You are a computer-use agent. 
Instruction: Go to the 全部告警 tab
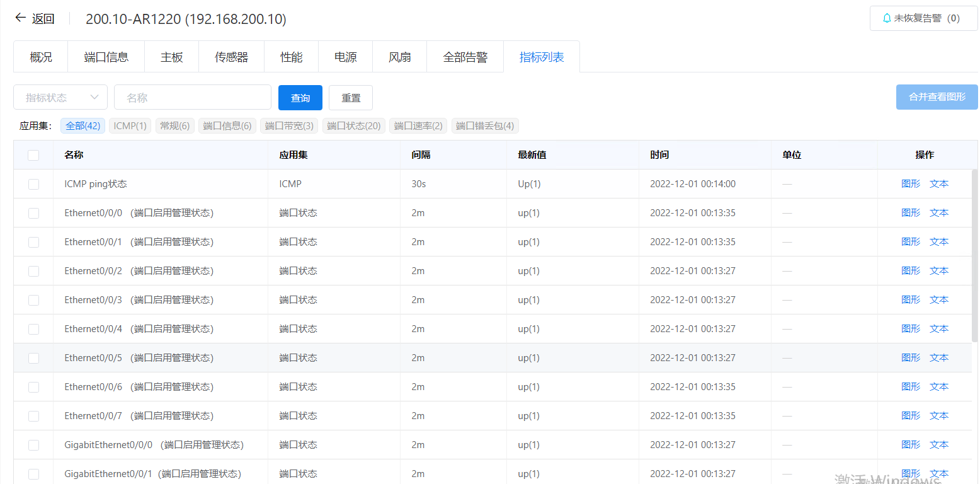point(465,57)
